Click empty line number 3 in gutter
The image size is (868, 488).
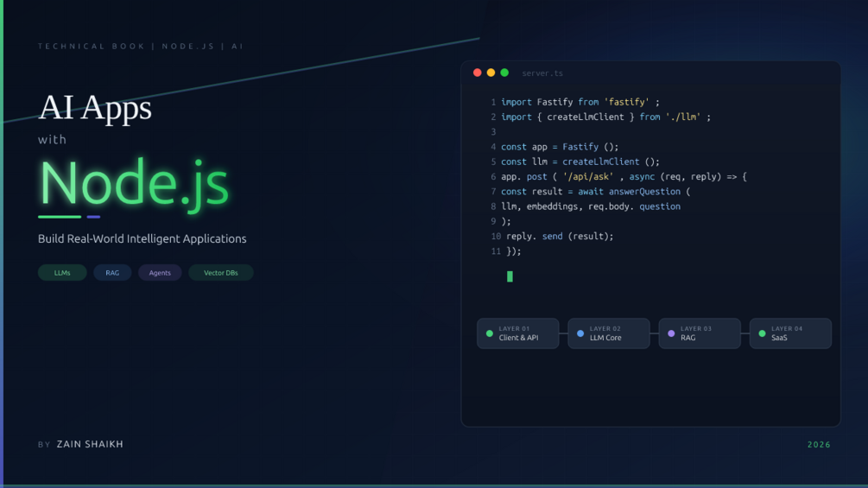(x=493, y=131)
